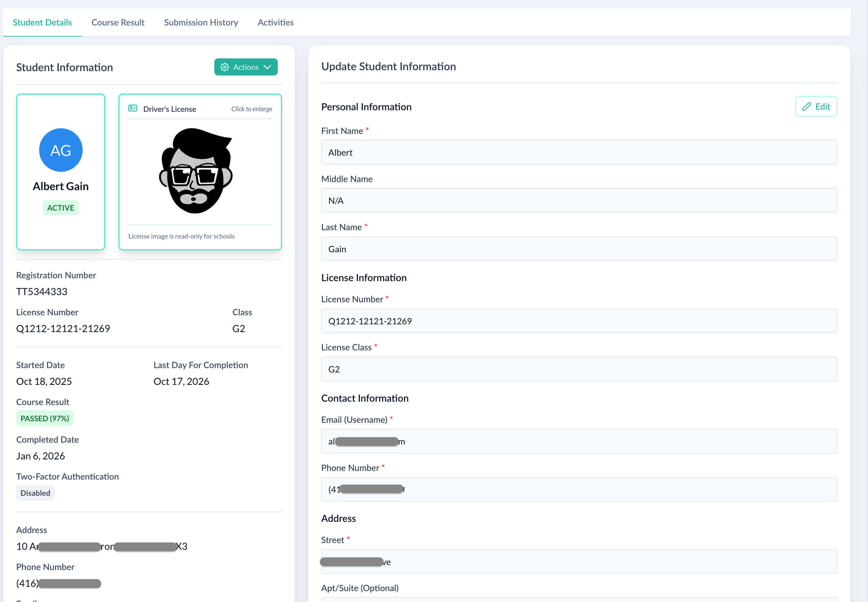Enlarge the driver's license image
The image size is (868, 602).
[196, 171]
